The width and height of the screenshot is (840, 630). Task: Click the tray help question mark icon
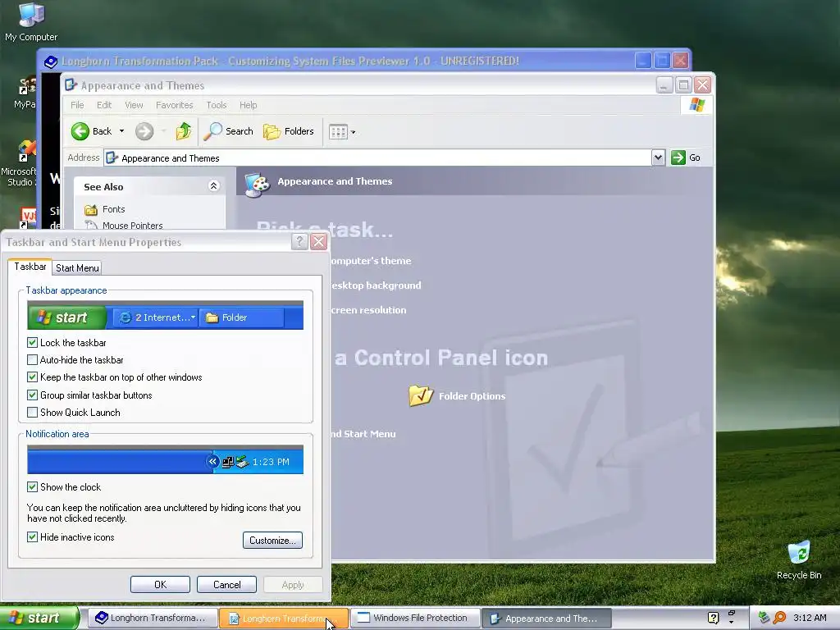pyautogui.click(x=713, y=618)
